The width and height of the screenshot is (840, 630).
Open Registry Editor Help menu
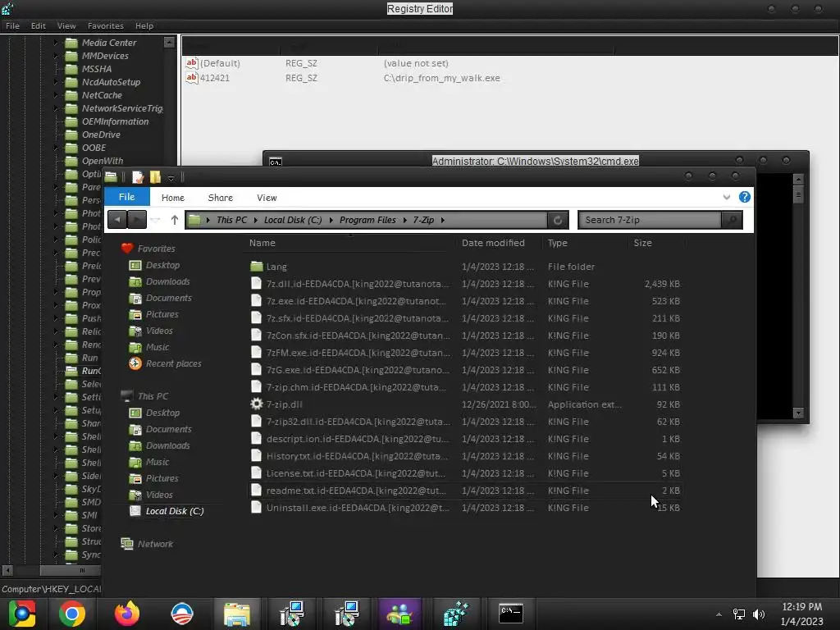tap(144, 25)
